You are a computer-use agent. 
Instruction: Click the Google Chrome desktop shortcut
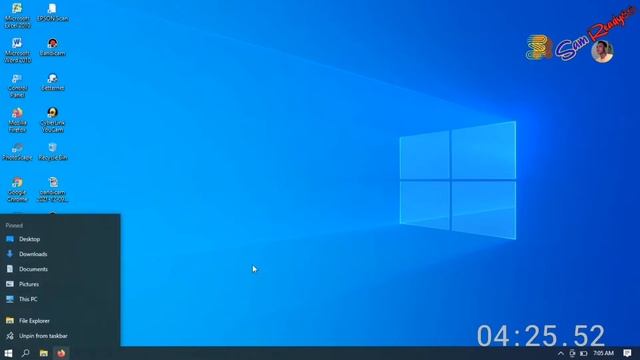[x=17, y=189]
